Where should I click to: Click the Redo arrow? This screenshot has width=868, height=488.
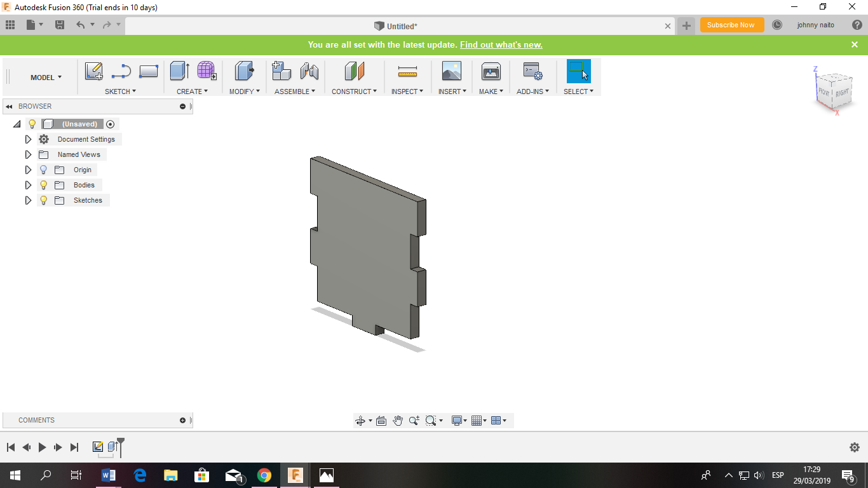[107, 25]
